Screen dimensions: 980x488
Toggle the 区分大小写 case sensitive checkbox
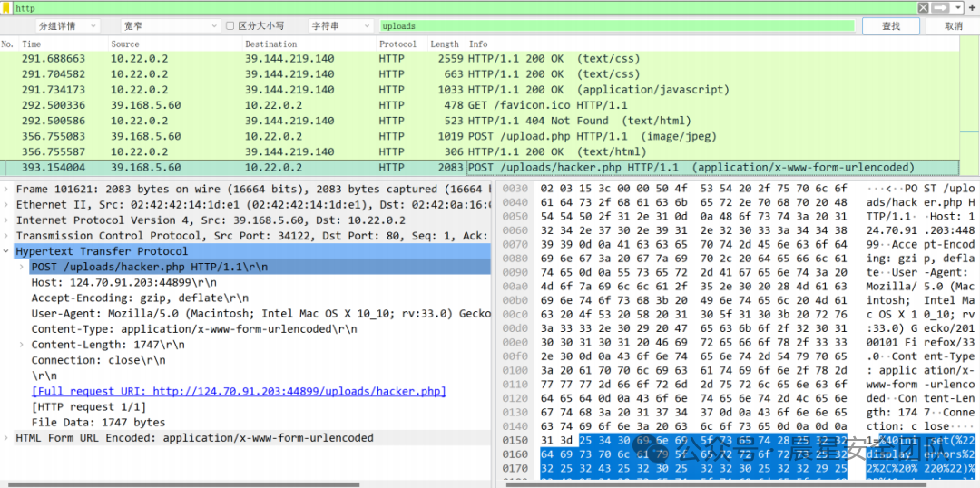point(230,26)
